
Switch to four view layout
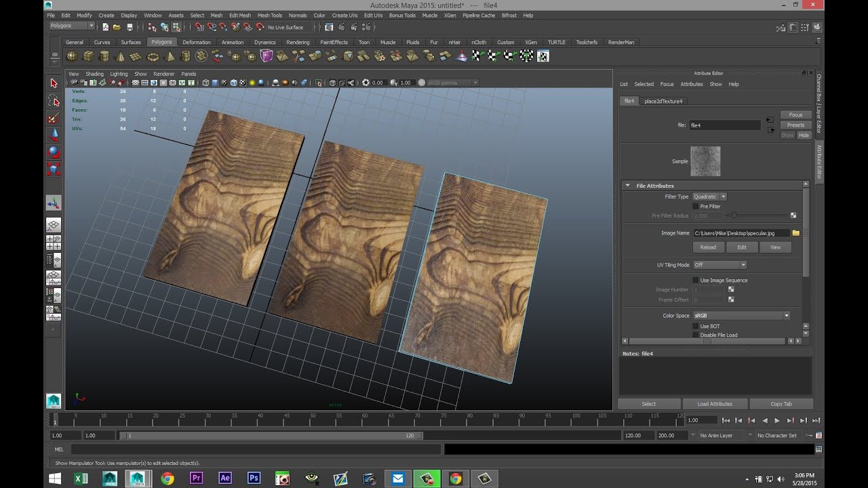(x=54, y=243)
